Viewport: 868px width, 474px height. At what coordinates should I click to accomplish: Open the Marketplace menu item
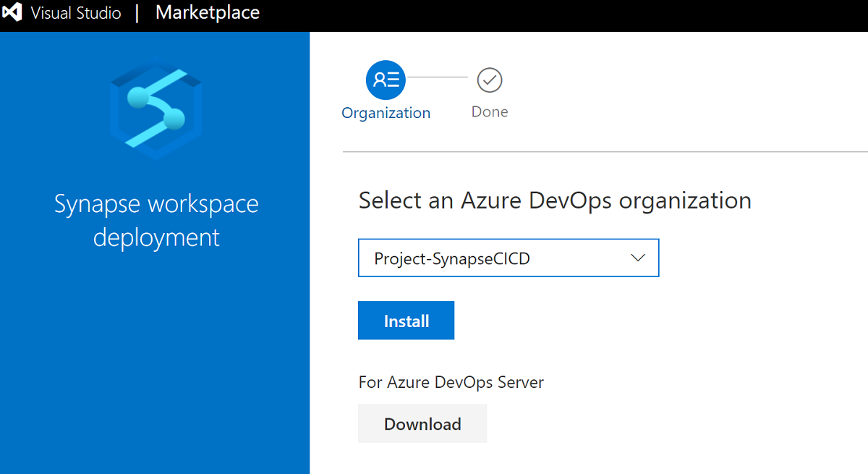[207, 12]
